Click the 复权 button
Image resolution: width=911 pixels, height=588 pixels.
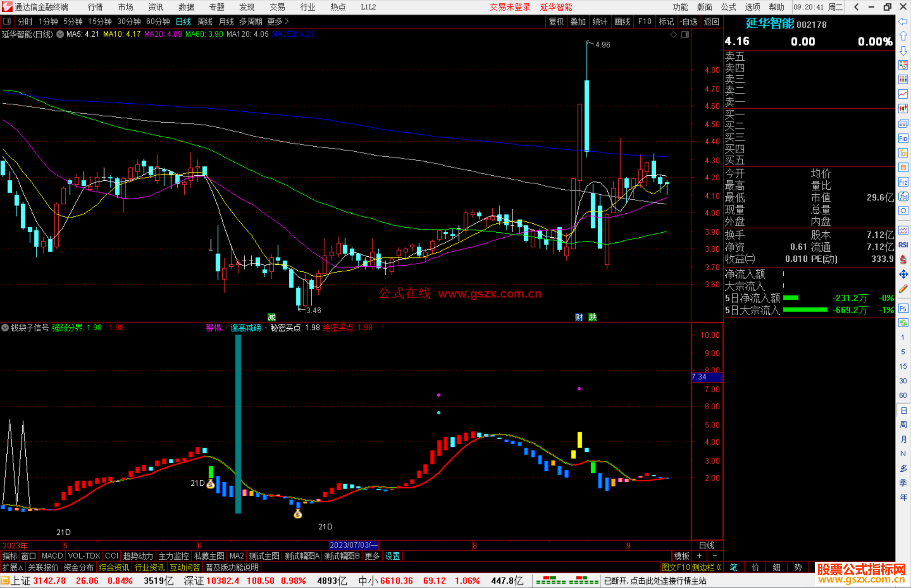(x=556, y=21)
